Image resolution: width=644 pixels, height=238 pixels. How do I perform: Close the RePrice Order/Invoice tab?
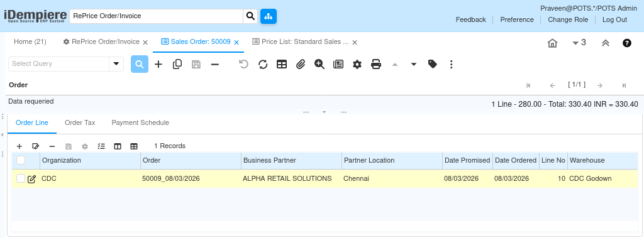145,42
